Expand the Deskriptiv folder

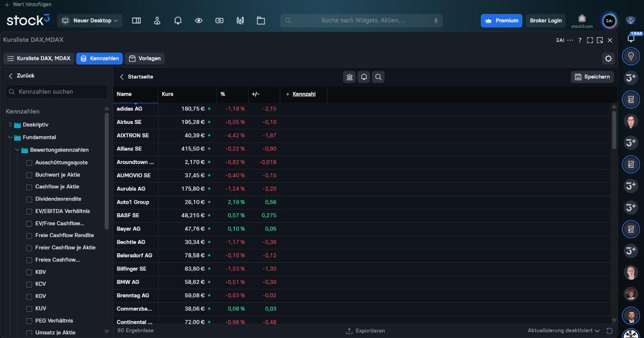pyautogui.click(x=10, y=125)
